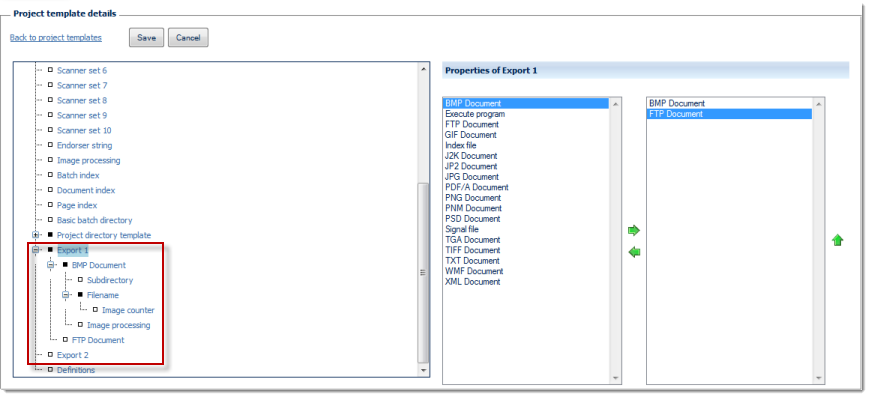
Task: Select Document index tree item
Action: pos(86,190)
